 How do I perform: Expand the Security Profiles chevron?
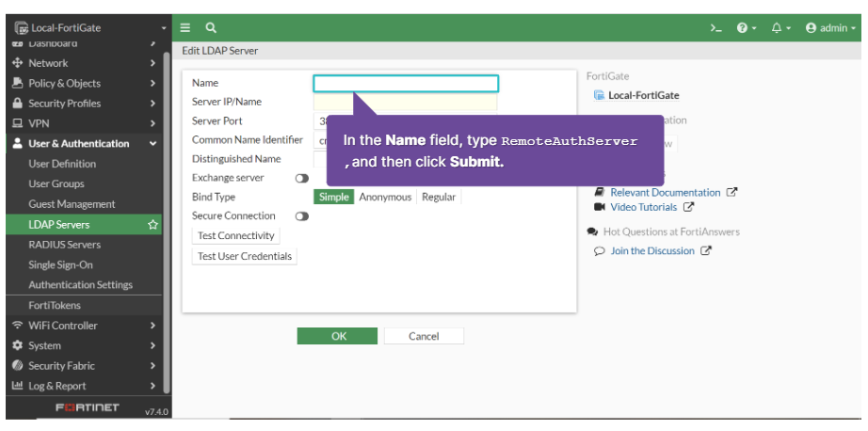point(153,104)
